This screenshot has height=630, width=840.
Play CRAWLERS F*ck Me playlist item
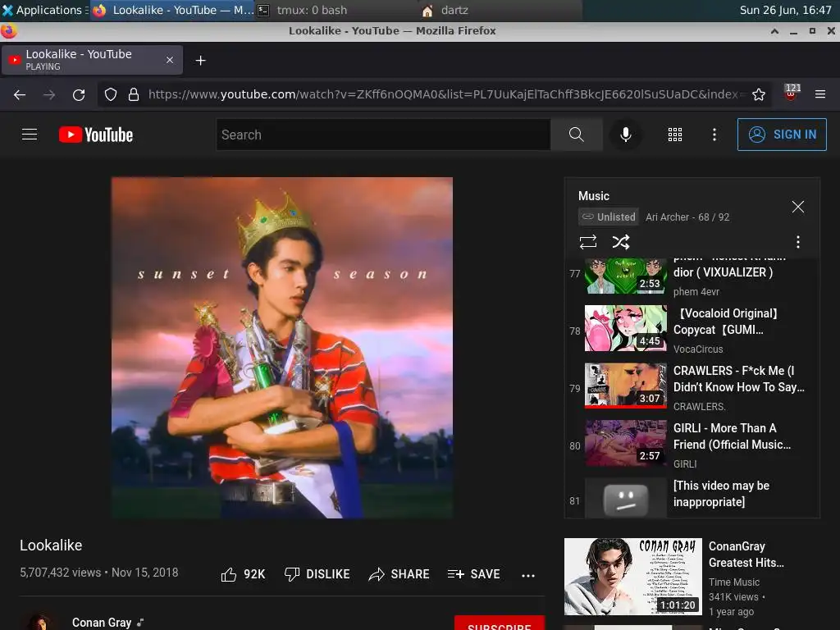pos(691,387)
